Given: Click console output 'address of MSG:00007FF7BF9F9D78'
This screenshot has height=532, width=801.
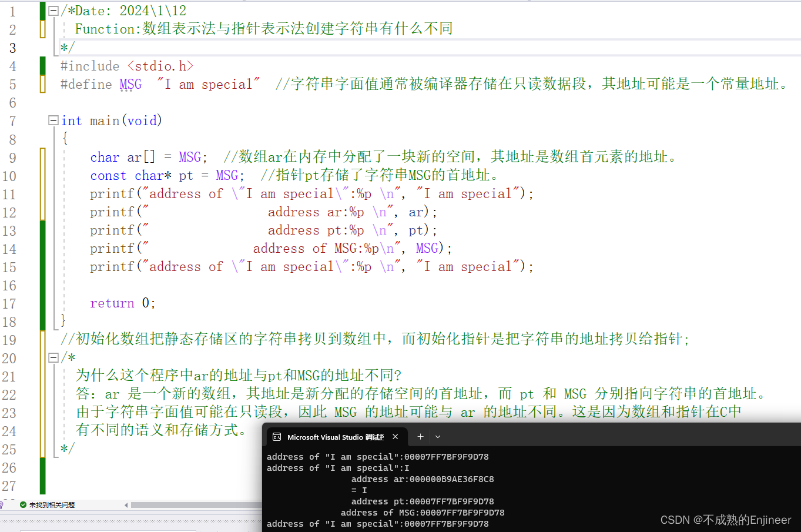Looking at the screenshot, I should coord(423,513).
